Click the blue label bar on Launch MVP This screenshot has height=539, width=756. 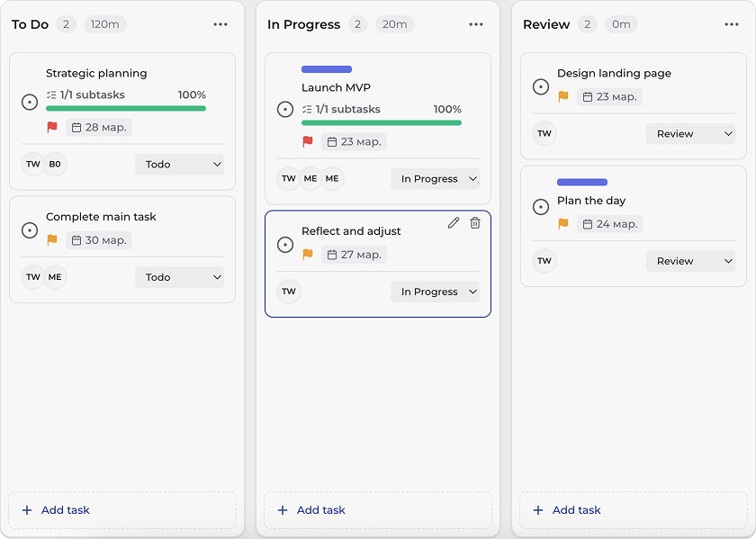(327, 69)
